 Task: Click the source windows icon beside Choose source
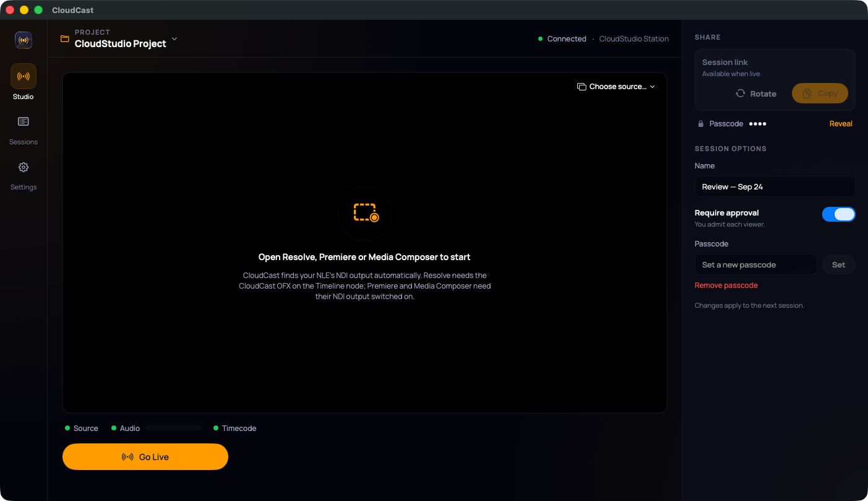(x=582, y=87)
